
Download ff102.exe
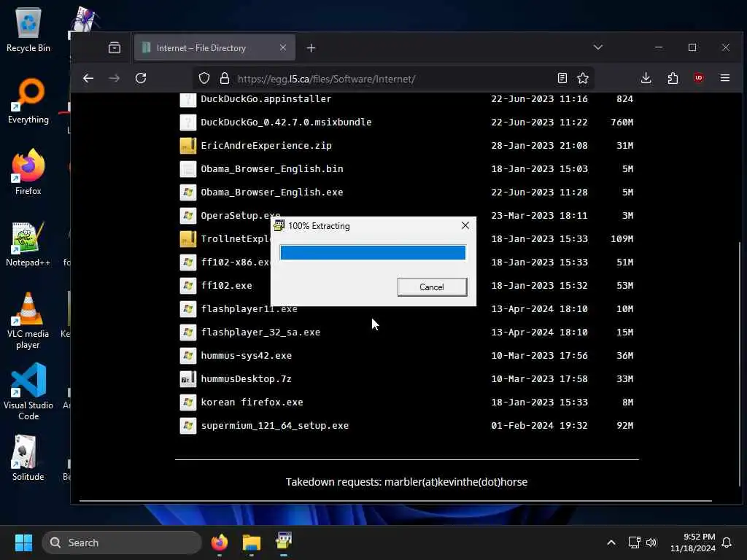(x=226, y=286)
